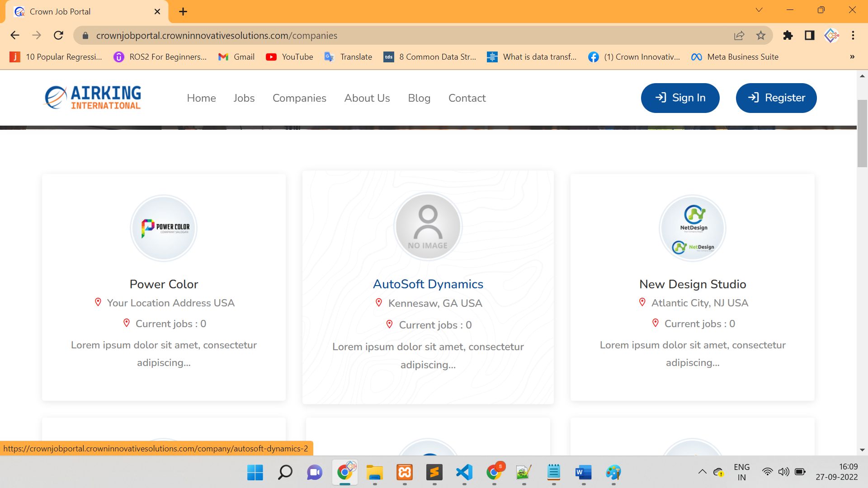Click the Power Color logo thumbnail

click(x=164, y=228)
